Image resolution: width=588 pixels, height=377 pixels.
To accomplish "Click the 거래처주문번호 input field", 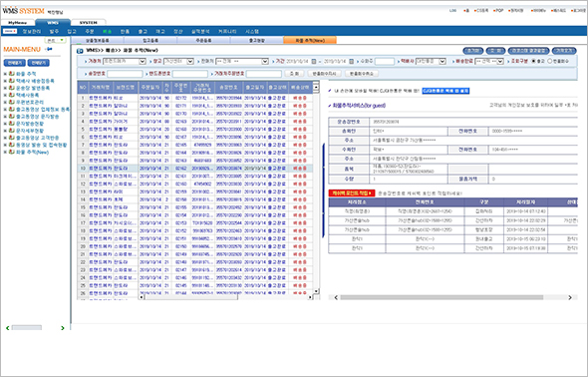I will coord(264,74).
